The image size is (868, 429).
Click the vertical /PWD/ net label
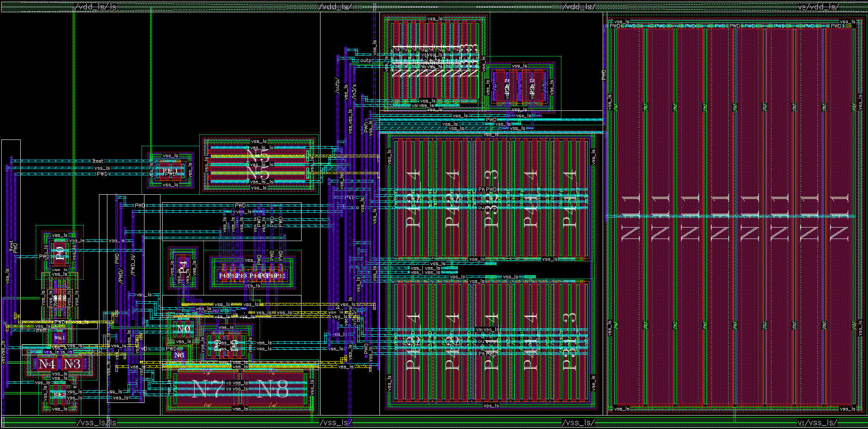click(120, 276)
